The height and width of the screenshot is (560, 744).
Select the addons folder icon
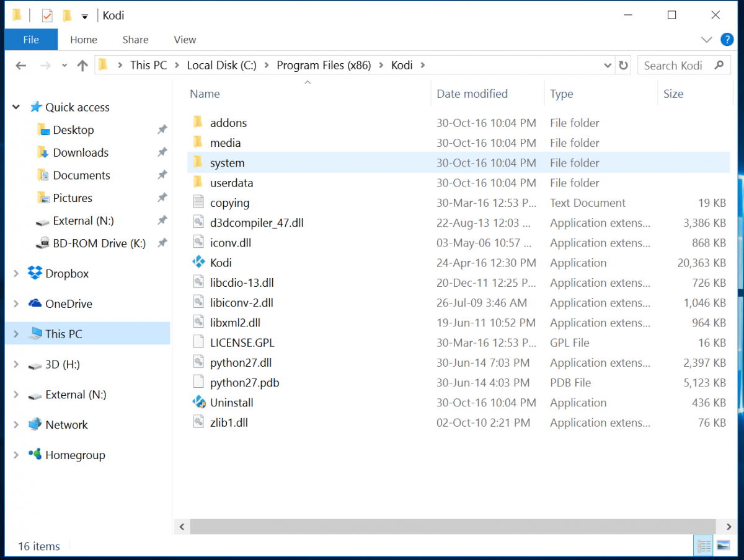(198, 123)
